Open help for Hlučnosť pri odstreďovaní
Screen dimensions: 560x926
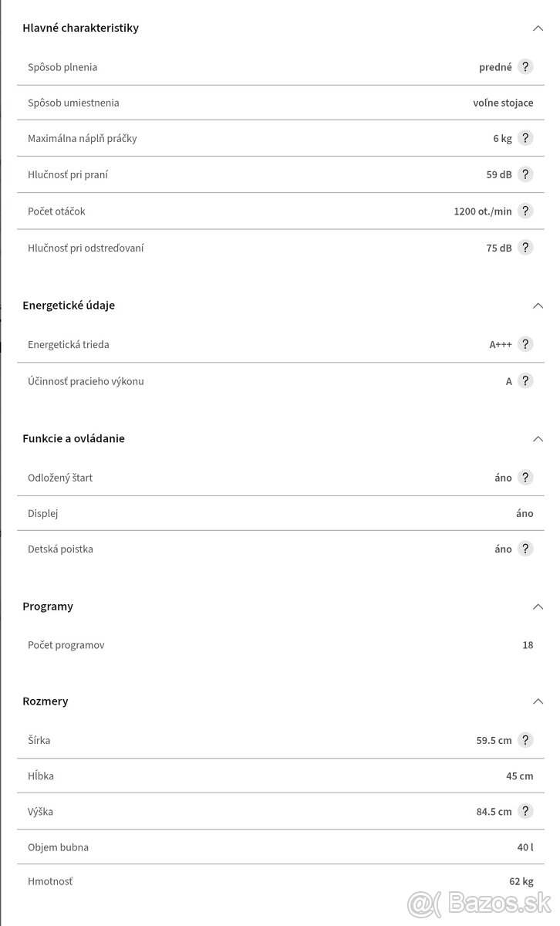[525, 248]
